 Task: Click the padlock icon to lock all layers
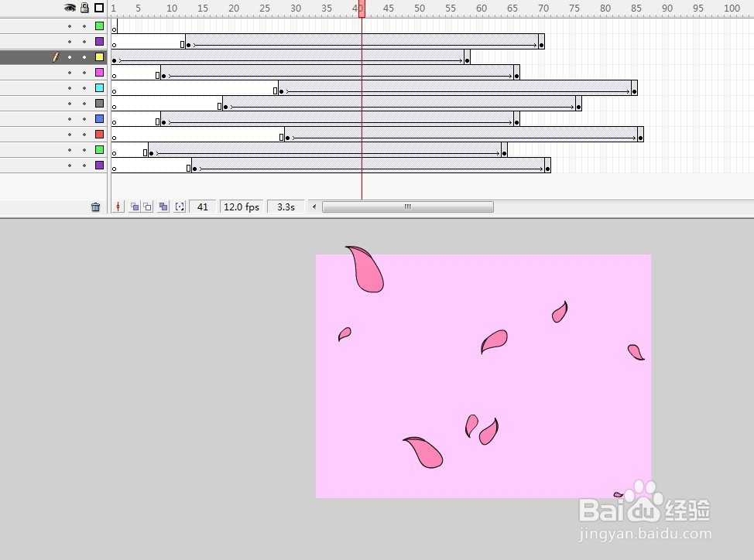84,7
